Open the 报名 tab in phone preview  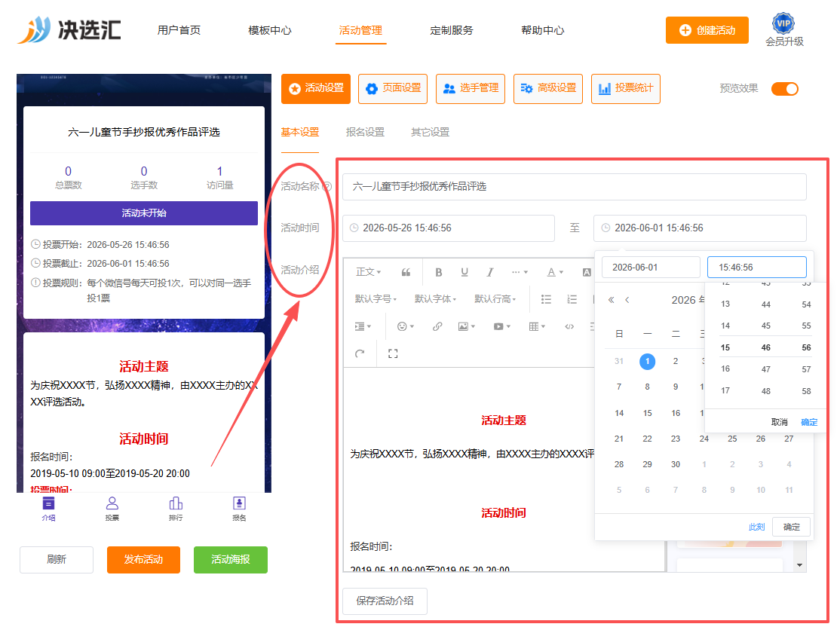point(240,509)
